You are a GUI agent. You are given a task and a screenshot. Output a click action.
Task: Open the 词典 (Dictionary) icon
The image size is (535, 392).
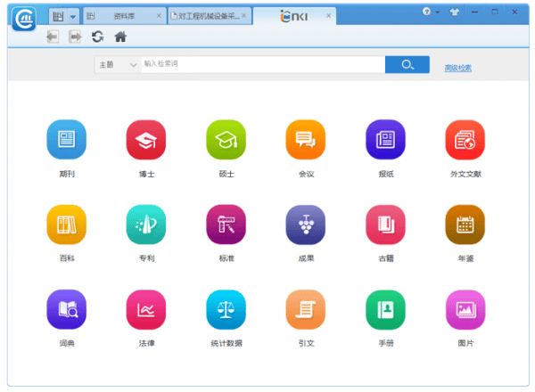tap(66, 309)
